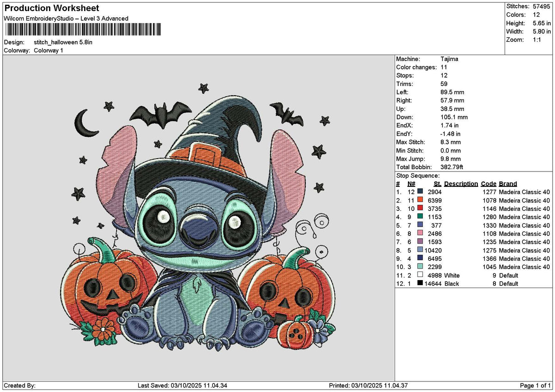Pick the pink swatch for code 1108
555x392 pixels.
coord(420,233)
